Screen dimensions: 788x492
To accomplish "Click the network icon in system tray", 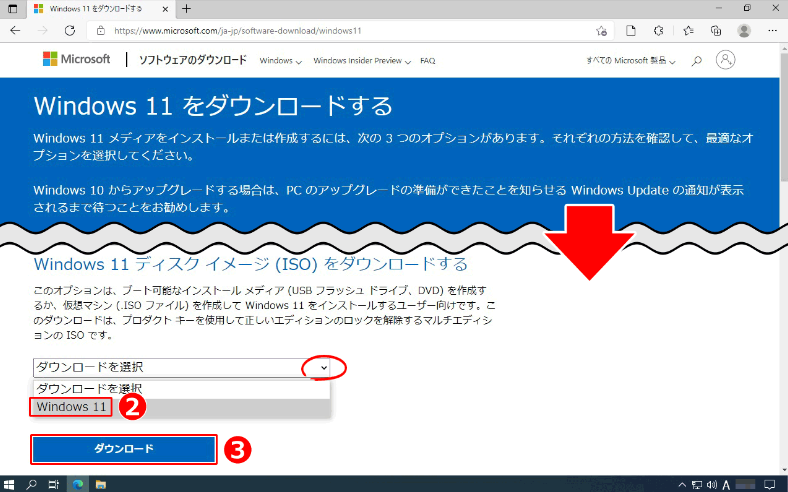I will [x=697, y=485].
